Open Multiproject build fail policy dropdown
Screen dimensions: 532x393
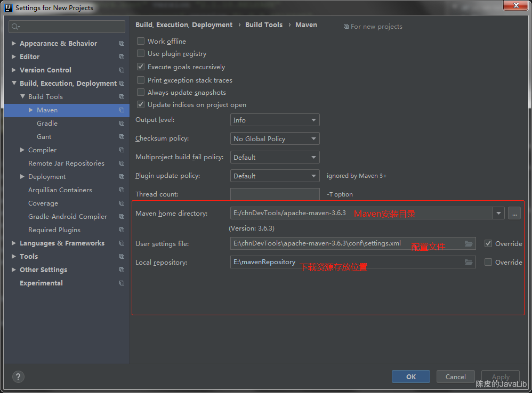(275, 157)
